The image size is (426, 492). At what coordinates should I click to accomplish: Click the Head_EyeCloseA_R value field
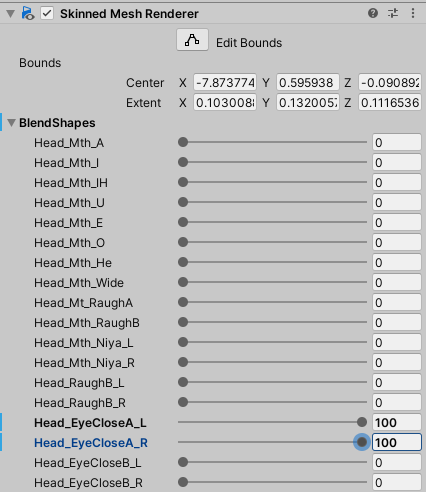[x=397, y=442]
